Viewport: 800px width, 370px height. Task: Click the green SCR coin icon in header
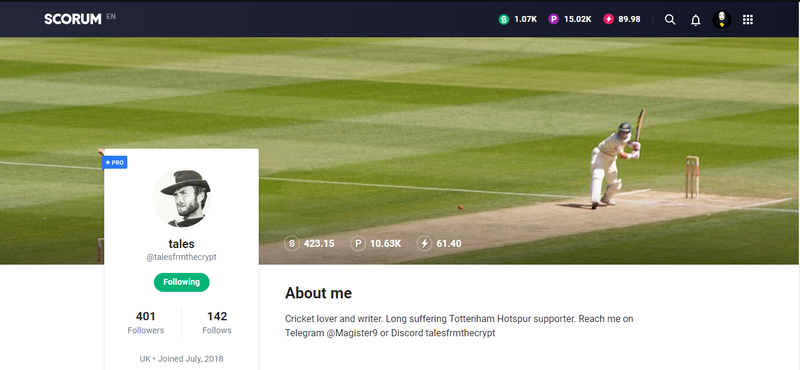tap(504, 19)
